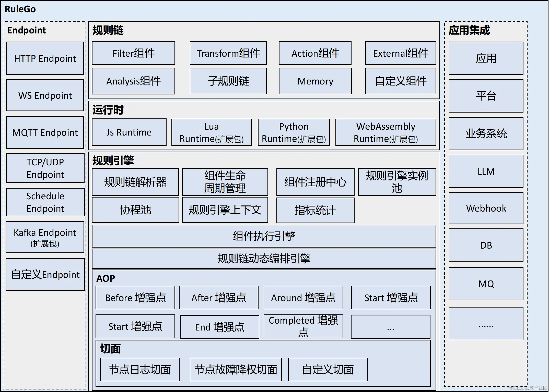The height and width of the screenshot is (392, 549).
Task: Select the 规则链动态编排引擎 bar
Action: 264,259
